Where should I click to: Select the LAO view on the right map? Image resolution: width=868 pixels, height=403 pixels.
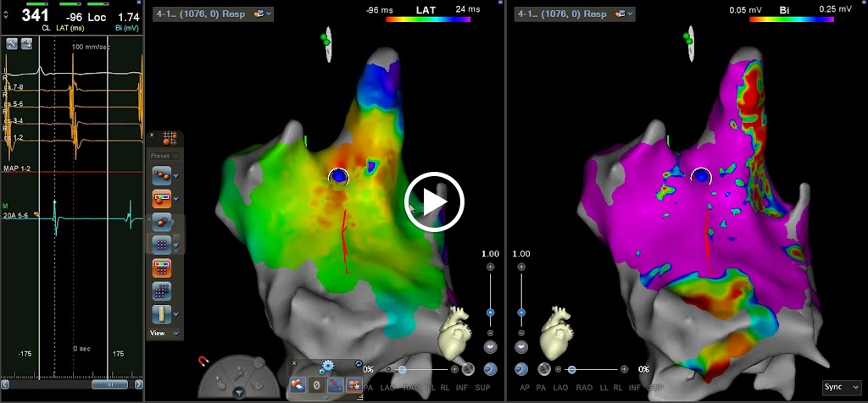click(x=560, y=388)
